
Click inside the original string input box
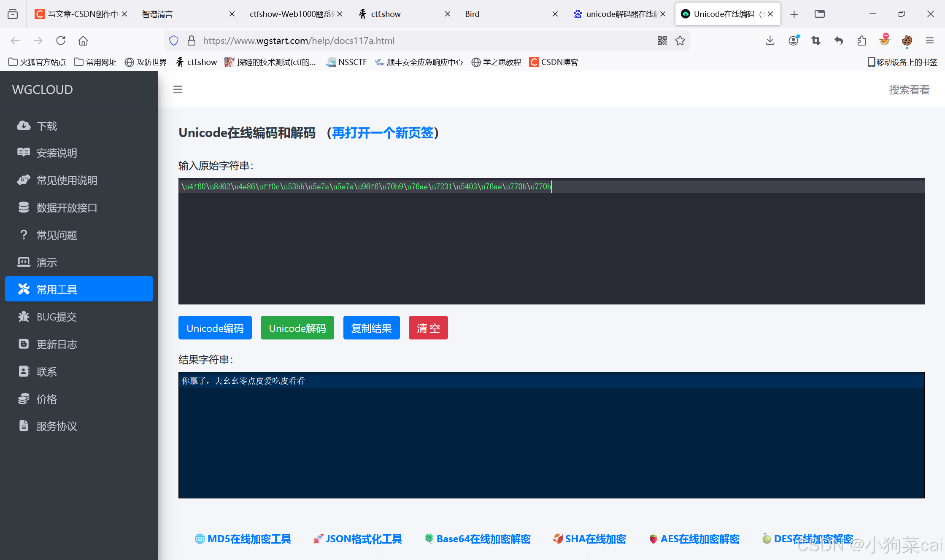click(x=551, y=245)
